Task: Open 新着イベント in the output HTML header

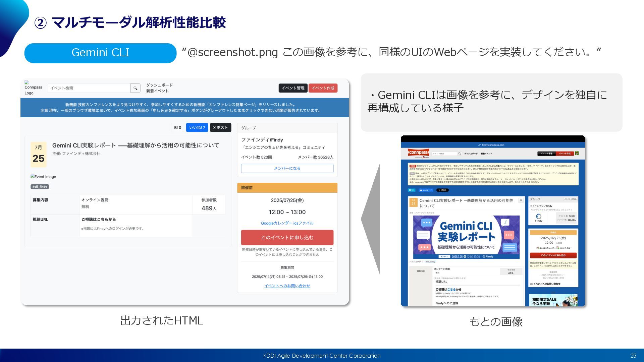Action: coord(157,91)
